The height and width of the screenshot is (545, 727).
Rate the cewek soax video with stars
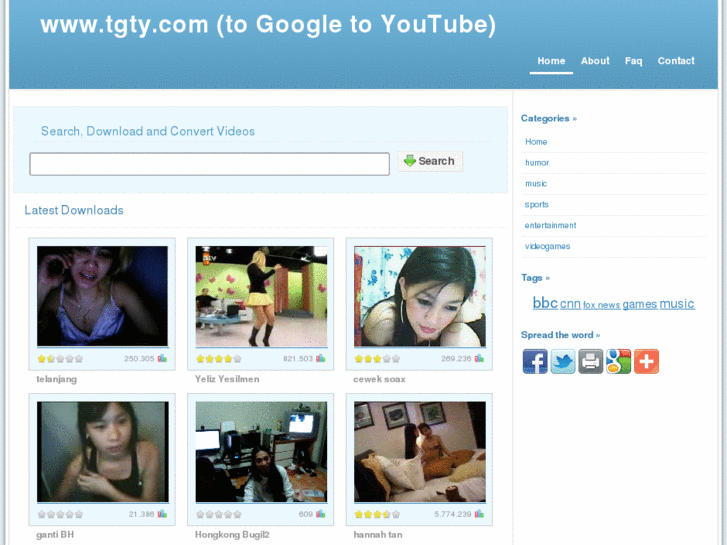click(x=377, y=359)
